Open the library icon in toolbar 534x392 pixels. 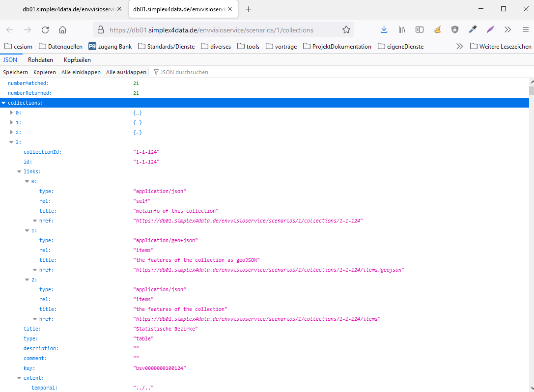(x=402, y=29)
